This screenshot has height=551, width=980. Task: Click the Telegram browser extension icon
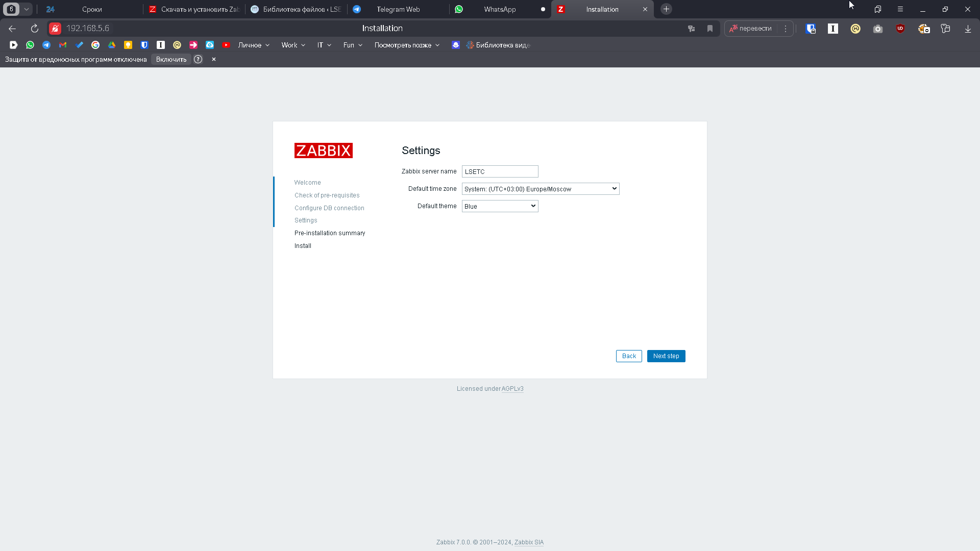(x=46, y=45)
